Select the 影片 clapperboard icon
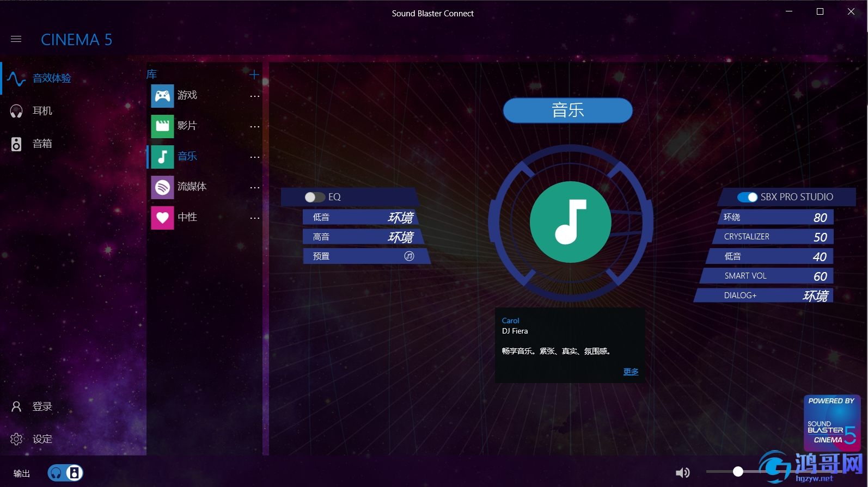 (162, 126)
